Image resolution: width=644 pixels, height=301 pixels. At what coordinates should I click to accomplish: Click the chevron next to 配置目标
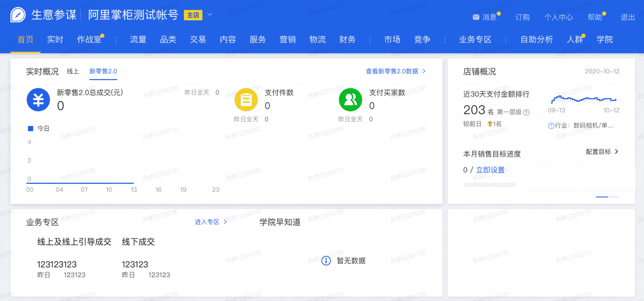point(617,152)
